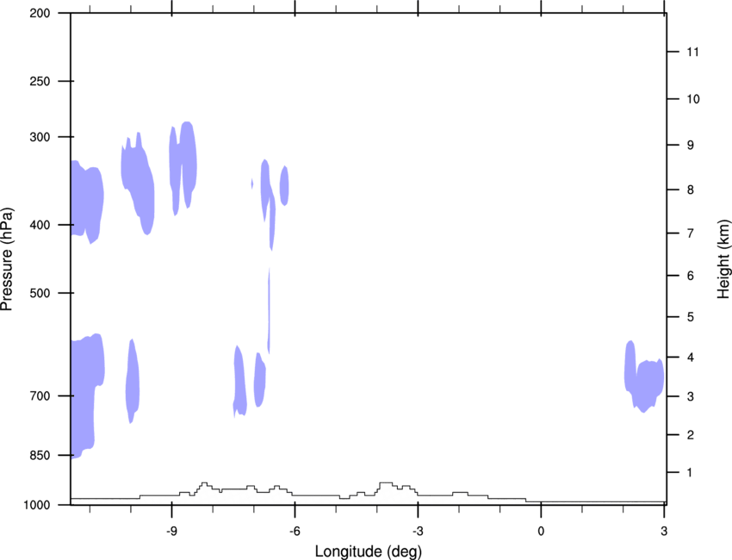Click the 500 pressure tick label
Image resolution: width=732 pixels, height=560 pixels.
[x=40, y=293]
